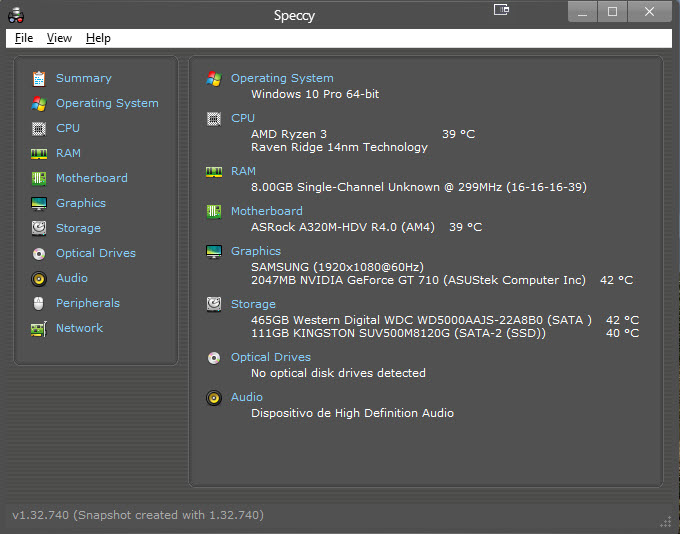Open the Operating System section from sidebar

(107, 103)
